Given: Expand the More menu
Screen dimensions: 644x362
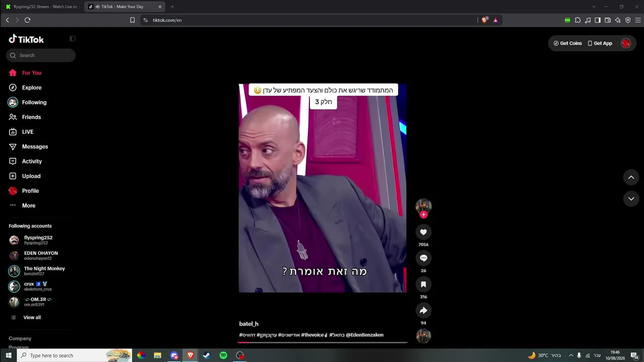Looking at the screenshot, I should (x=29, y=206).
